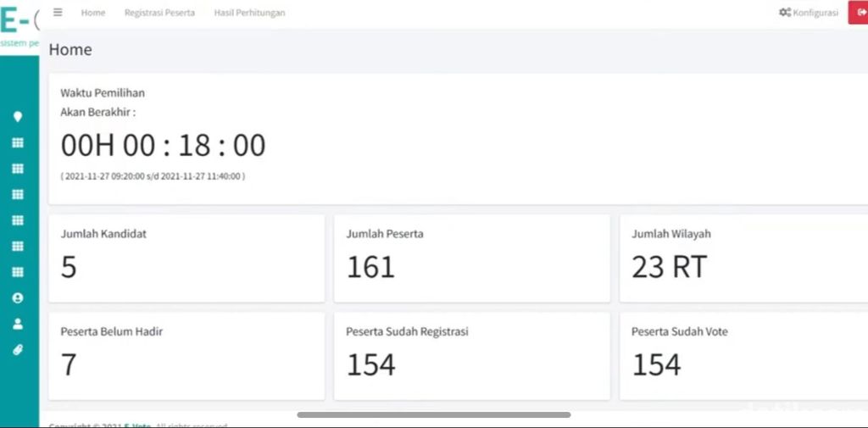This screenshot has width=868, height=428.
Task: Open Registrasi Peserta page
Action: 159,12
